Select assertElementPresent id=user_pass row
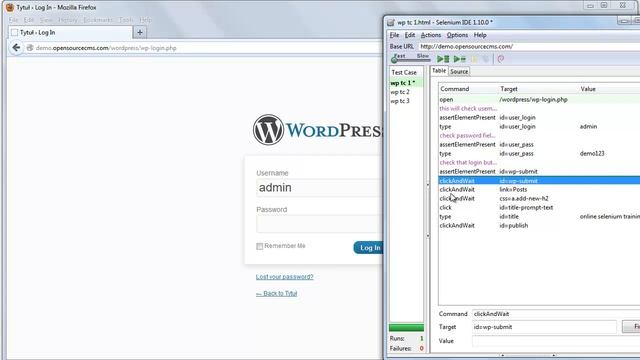This screenshot has height=360, width=640. click(x=539, y=144)
